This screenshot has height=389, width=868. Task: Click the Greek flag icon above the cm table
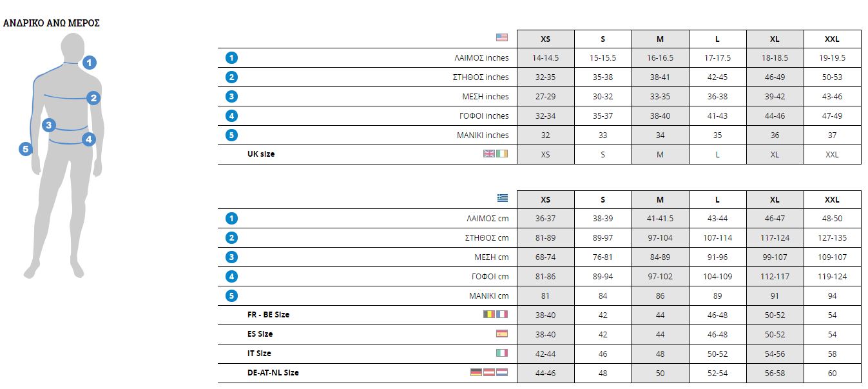coord(502,198)
